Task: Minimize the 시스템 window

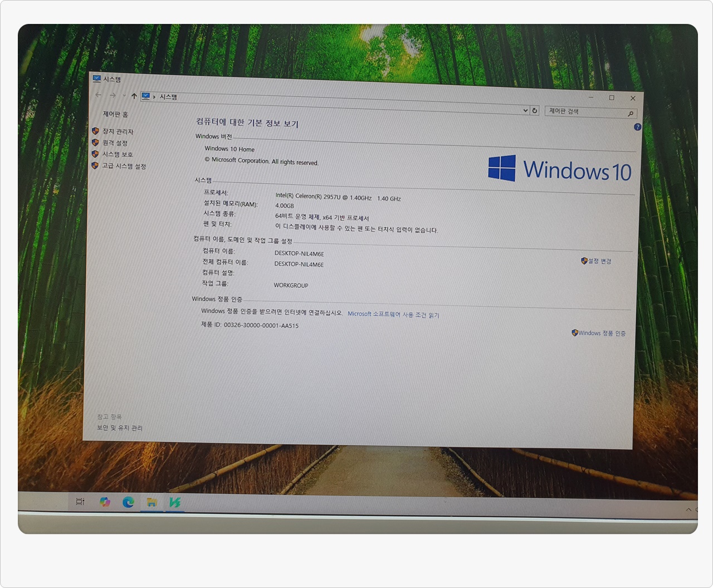Action: [591, 97]
